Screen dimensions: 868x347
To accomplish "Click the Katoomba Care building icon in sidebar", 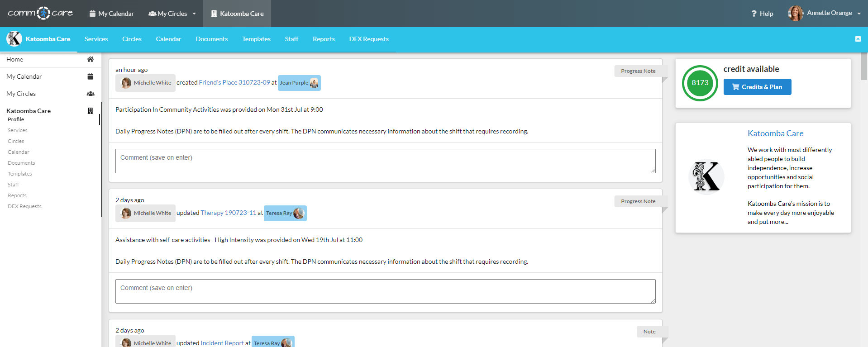I will [x=91, y=111].
